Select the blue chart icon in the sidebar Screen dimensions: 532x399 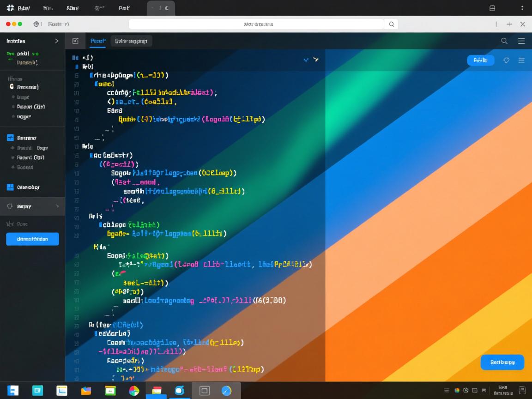[x=10, y=138]
